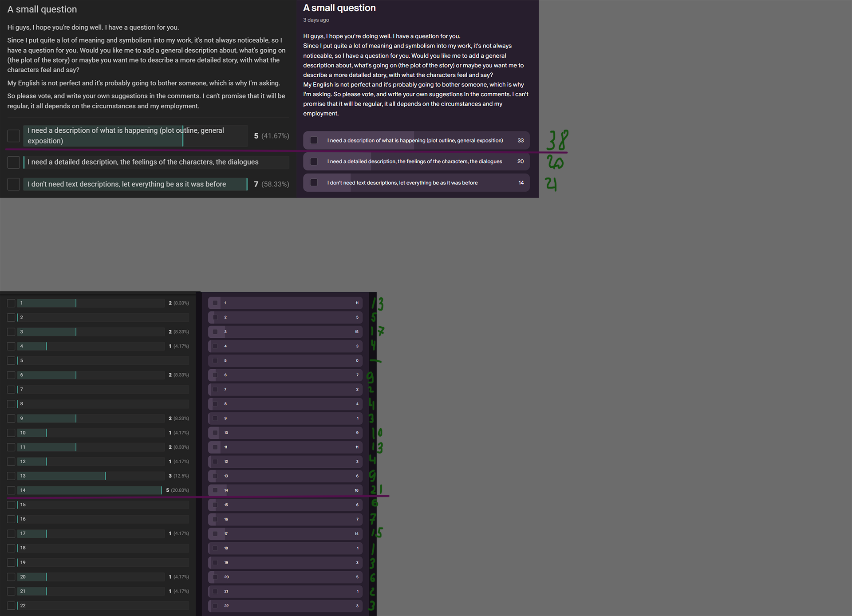852x616 pixels.
Task: Pick checkbox 19 in the purple numbered poll
Action: (x=215, y=563)
